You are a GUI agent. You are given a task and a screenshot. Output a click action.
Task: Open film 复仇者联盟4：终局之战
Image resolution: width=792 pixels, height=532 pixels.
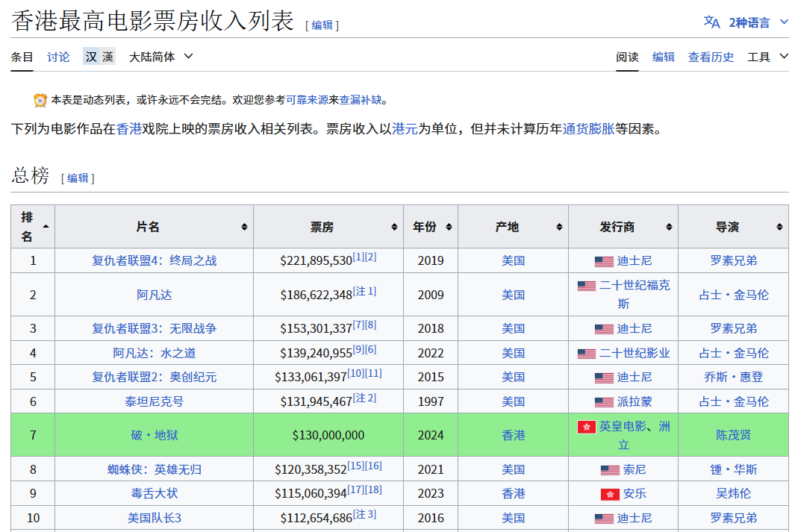tap(154, 260)
